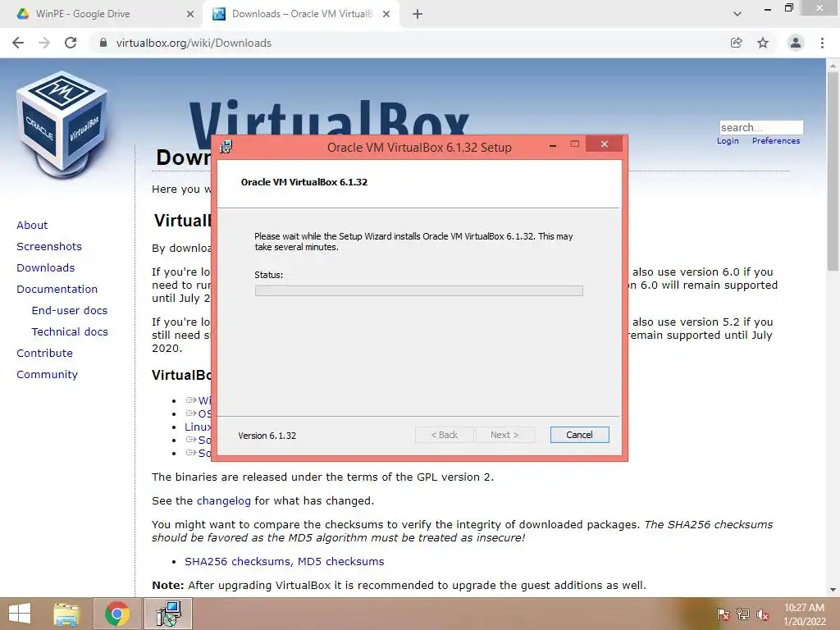Open the changelog link
The height and width of the screenshot is (630, 840).
coord(223,501)
